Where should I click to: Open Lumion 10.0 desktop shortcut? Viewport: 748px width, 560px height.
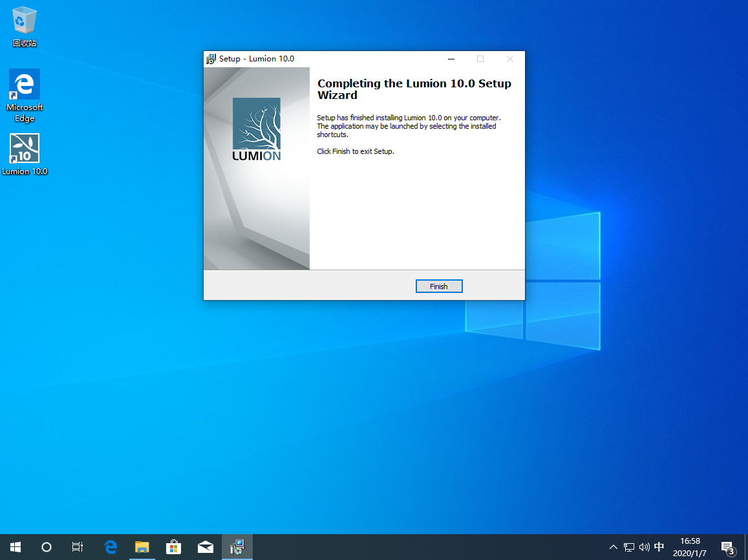pos(25,155)
